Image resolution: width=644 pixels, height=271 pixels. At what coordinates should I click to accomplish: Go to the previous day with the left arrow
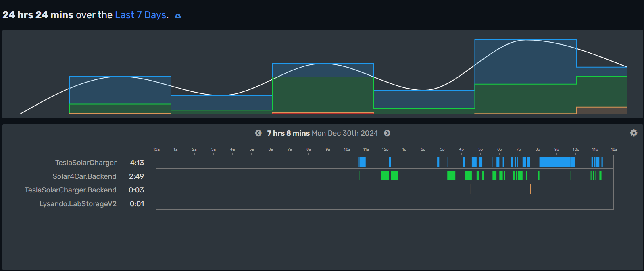coord(258,133)
